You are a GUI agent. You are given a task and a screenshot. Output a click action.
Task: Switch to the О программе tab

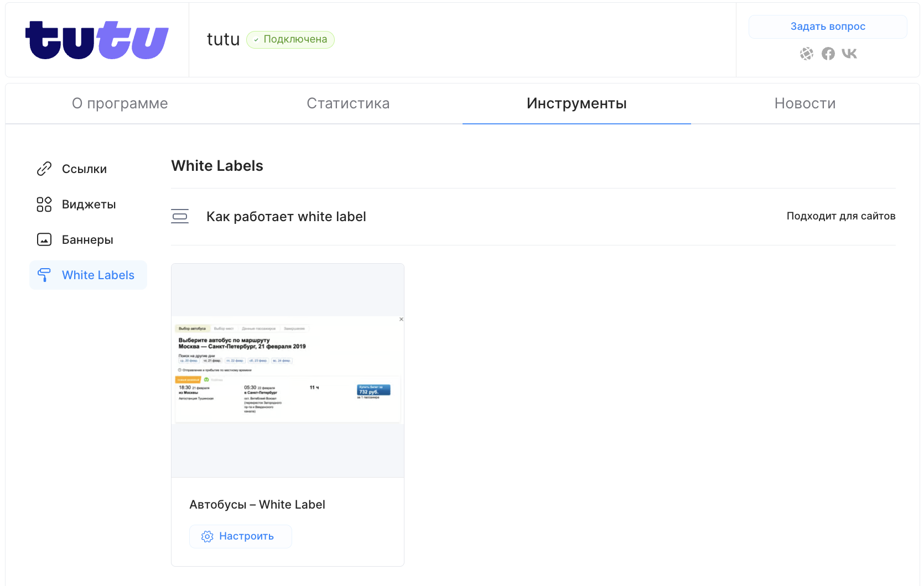tap(120, 103)
